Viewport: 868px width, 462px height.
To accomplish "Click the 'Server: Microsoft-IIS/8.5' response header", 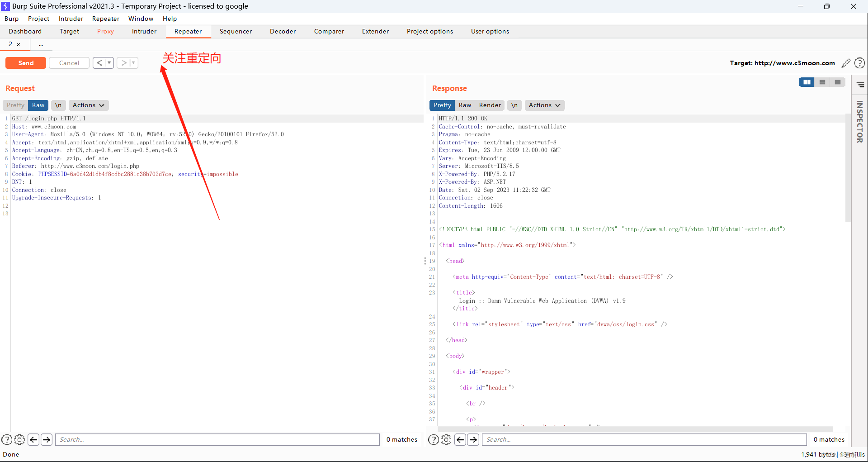I will pyautogui.click(x=479, y=166).
